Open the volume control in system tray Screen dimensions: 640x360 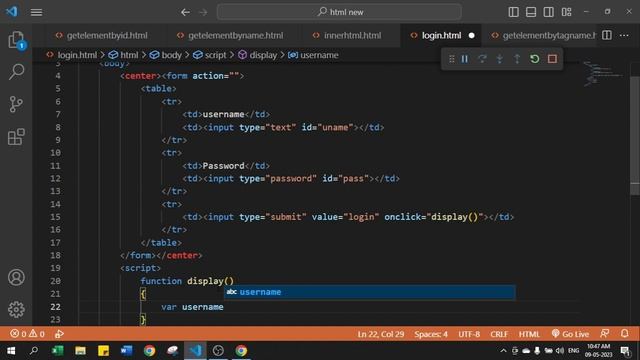560,351
